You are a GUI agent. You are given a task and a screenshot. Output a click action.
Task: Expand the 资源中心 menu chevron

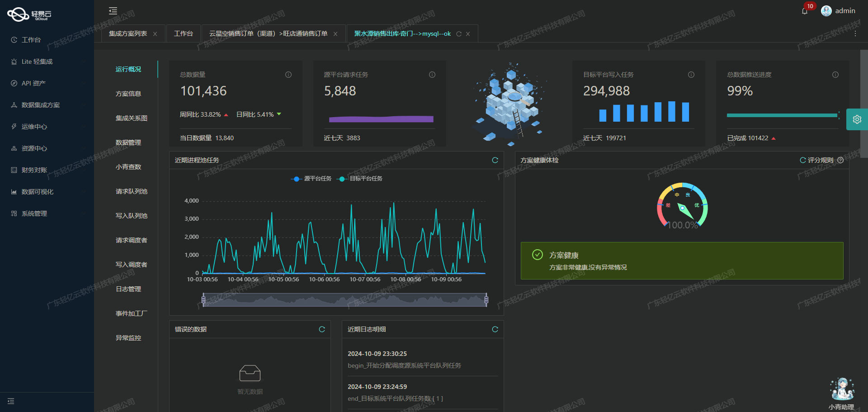[x=84, y=148]
